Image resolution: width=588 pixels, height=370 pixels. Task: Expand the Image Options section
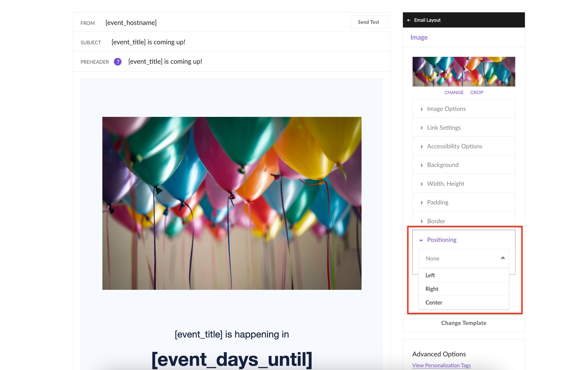(464, 109)
